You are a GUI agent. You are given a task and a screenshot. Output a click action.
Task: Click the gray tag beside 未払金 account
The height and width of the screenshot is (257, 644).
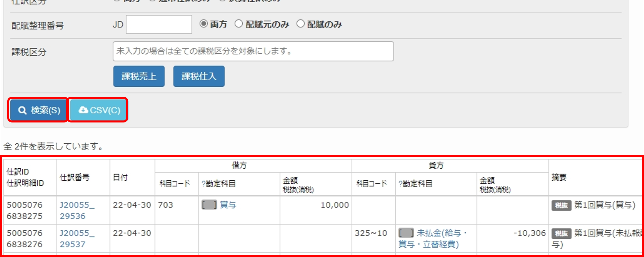coord(406,233)
